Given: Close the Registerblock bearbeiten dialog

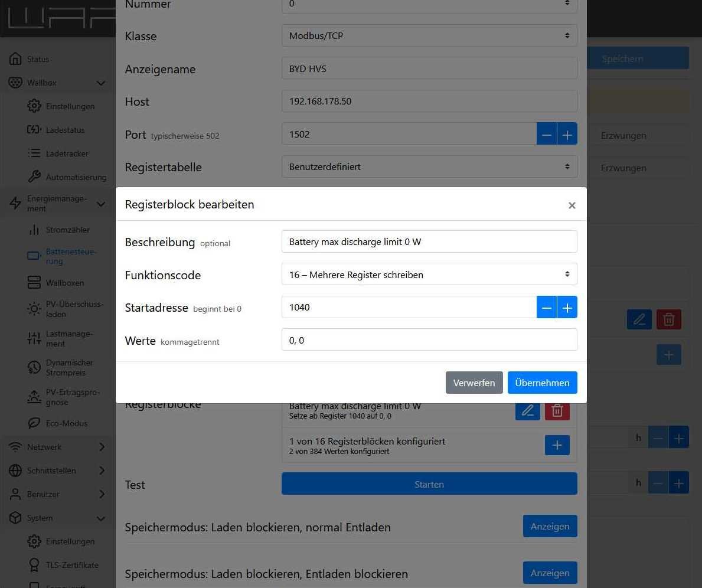Looking at the screenshot, I should point(572,205).
